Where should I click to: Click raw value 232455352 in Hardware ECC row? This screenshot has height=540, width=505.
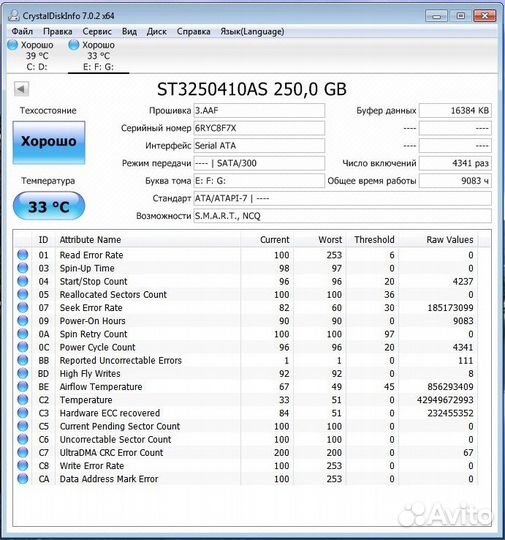450,413
